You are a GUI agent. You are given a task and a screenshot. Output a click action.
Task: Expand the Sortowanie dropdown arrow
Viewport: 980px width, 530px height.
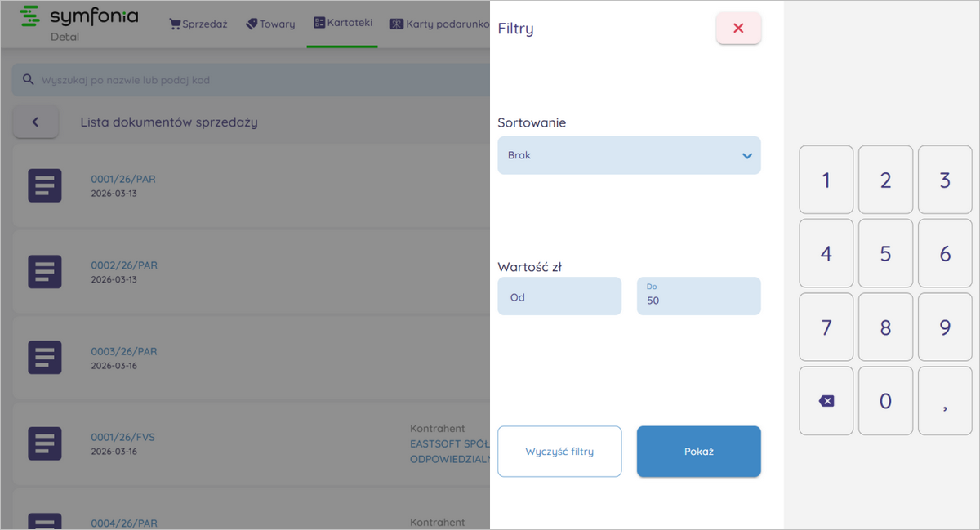[746, 155]
